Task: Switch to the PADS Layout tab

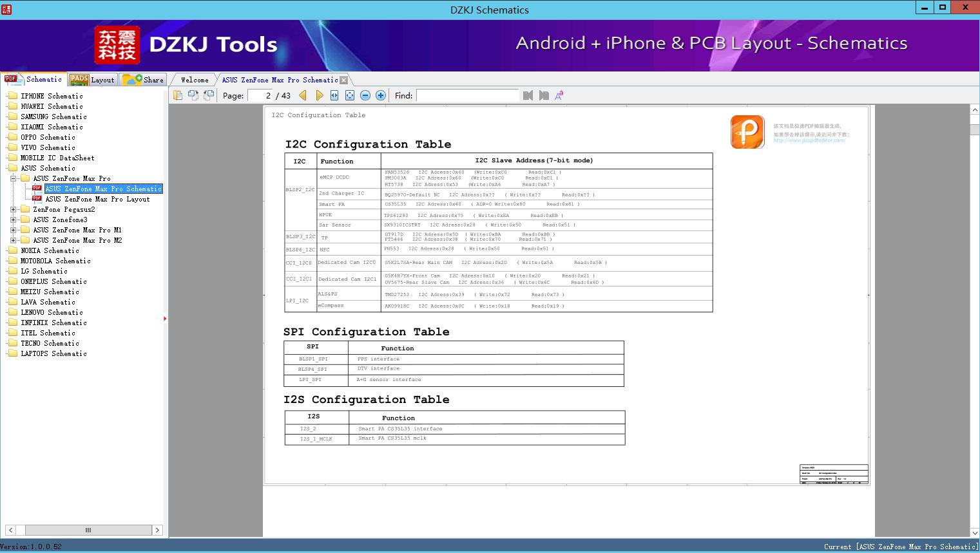Action: [x=92, y=80]
